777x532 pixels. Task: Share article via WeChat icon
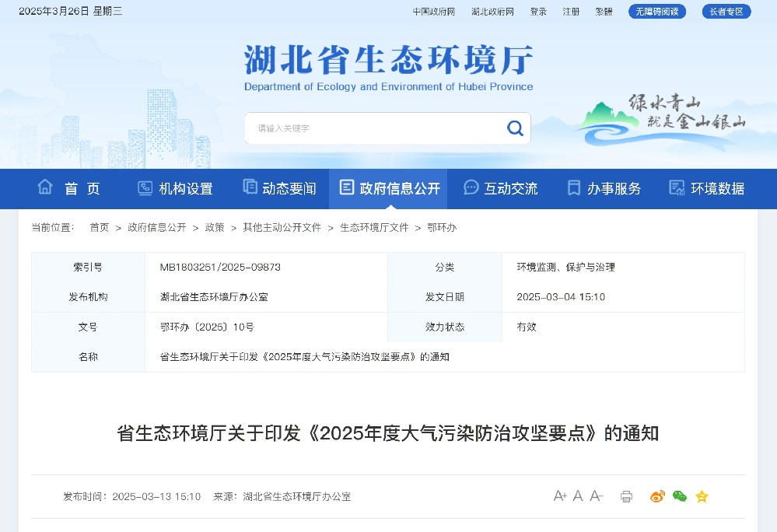680,496
